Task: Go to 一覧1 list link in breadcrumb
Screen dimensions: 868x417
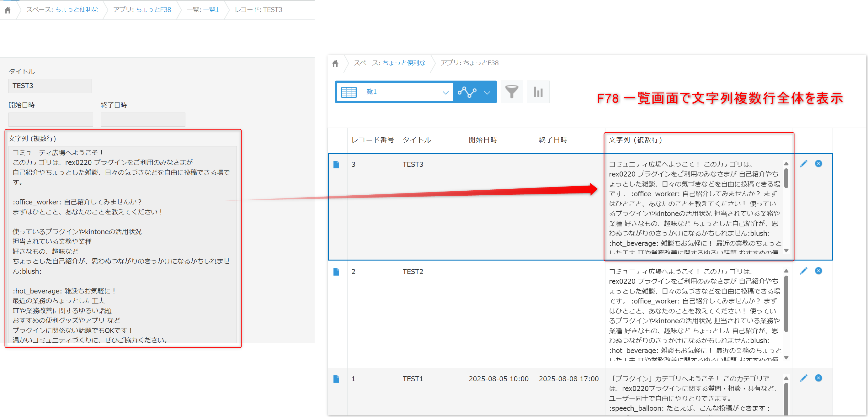Action: coord(211,10)
